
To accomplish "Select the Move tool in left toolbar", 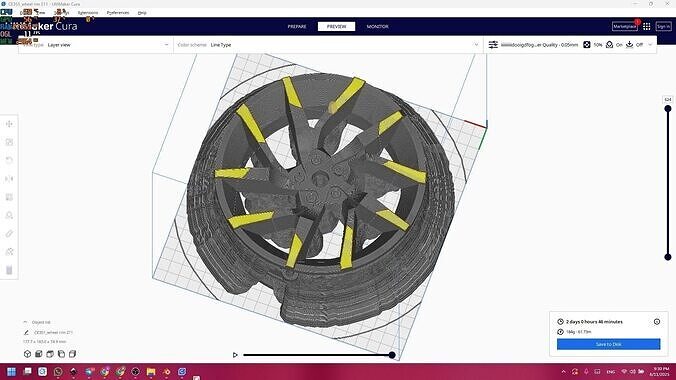I will click(x=9, y=124).
